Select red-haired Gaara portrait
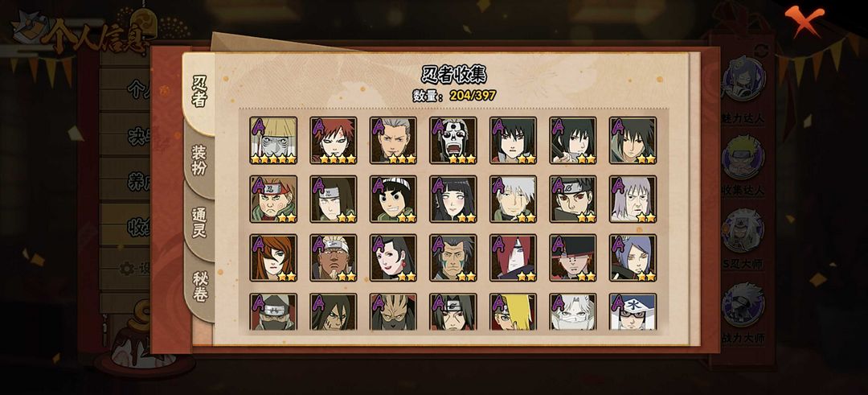This screenshot has height=395, width=868. pos(334,140)
